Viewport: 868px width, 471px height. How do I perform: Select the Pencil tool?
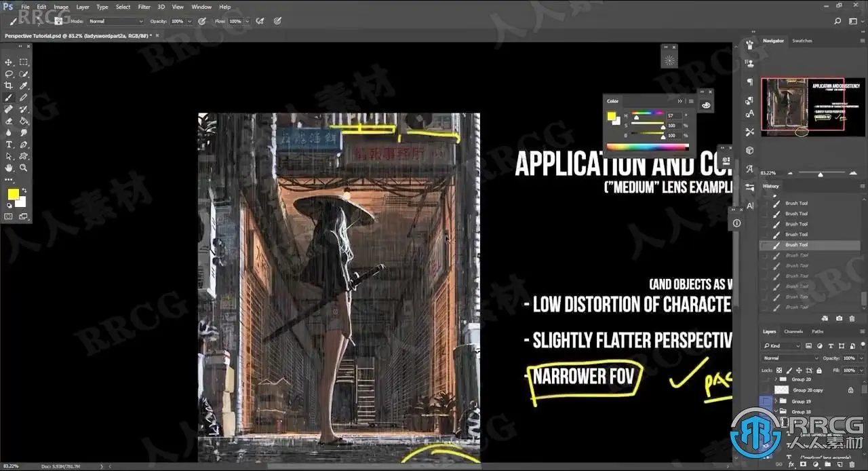tap(24, 97)
